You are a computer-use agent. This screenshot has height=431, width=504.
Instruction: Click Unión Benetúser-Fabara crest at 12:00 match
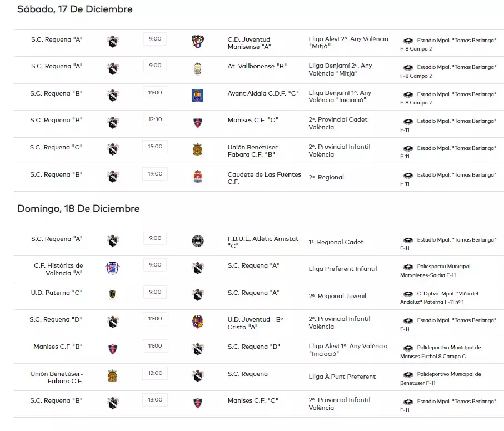[x=112, y=376]
